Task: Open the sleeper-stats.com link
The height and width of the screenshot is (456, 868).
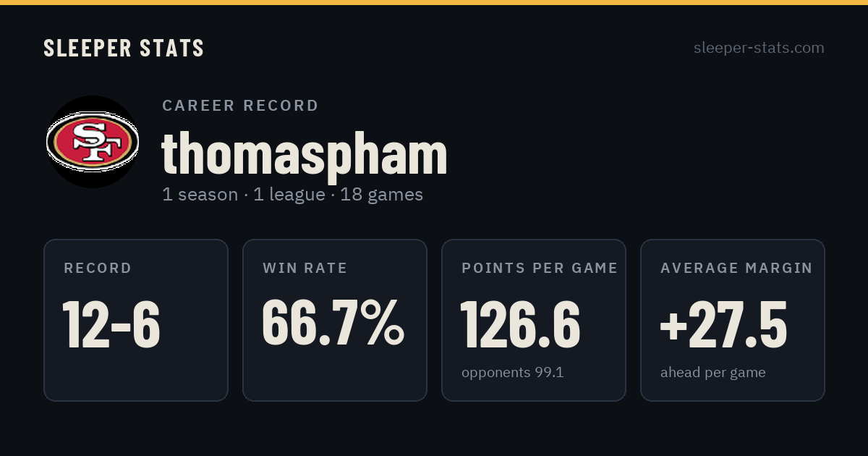Action: 759,48
